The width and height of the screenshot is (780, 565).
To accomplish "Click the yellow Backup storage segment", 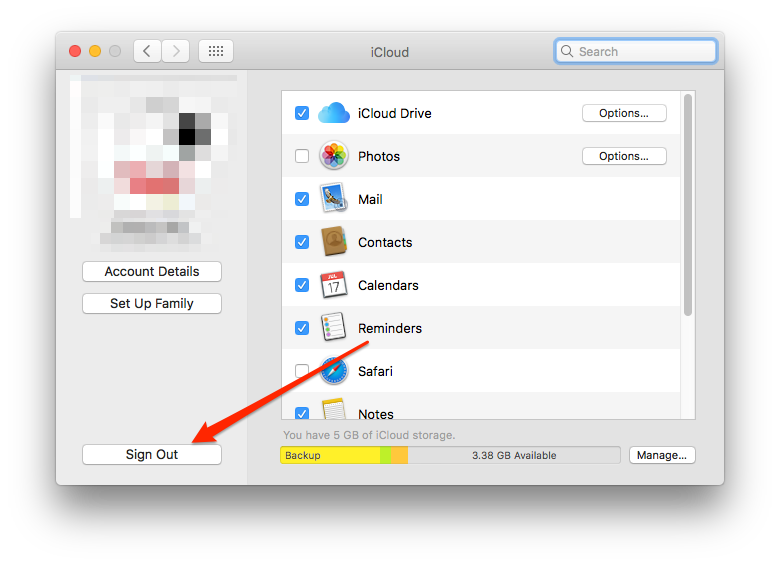I will pyautogui.click(x=330, y=455).
